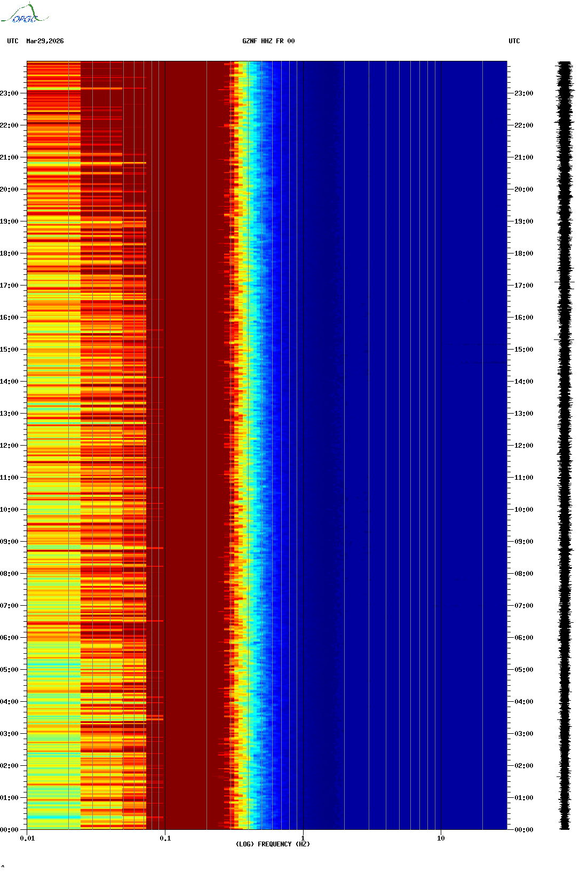Screen dimensions: 588x872
Task: Click '06:00' on the right time axis
Action: tap(524, 638)
